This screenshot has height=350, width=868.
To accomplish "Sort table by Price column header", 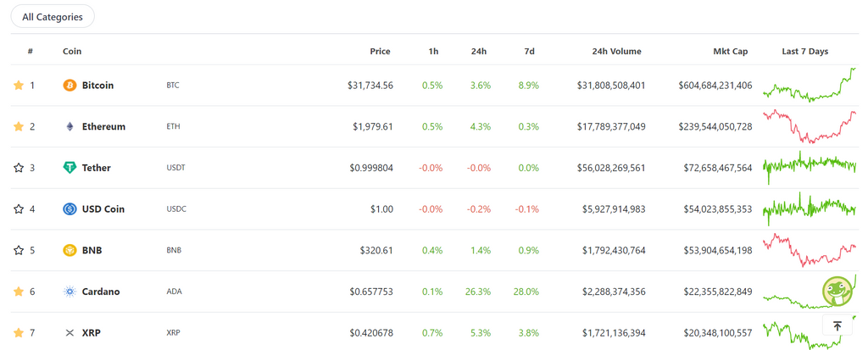I will pos(380,52).
